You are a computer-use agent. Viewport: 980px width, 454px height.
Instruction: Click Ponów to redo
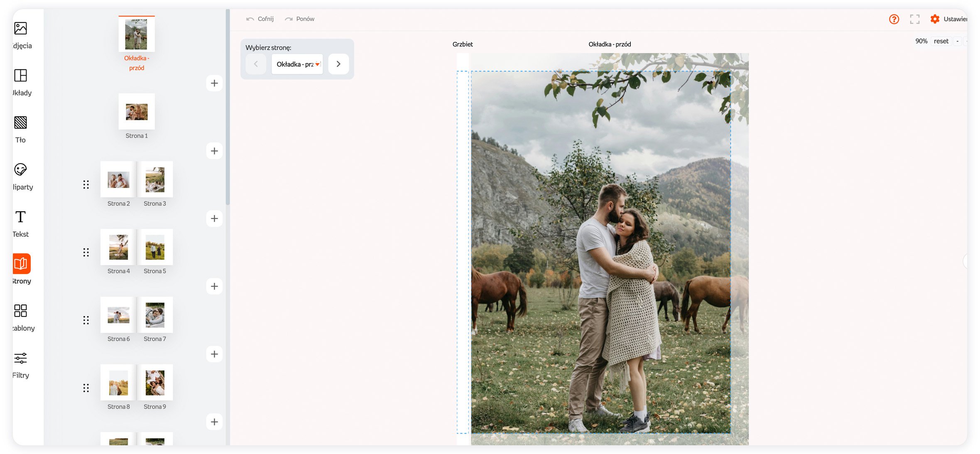coord(299,19)
